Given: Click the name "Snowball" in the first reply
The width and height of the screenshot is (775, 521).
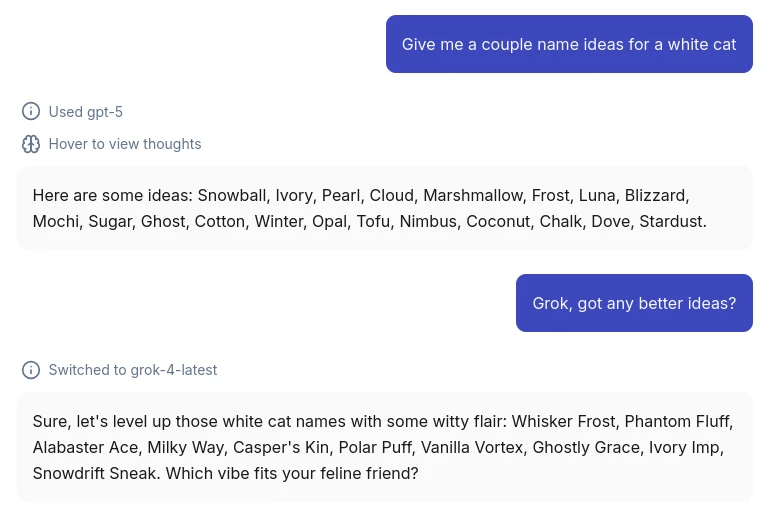Looking at the screenshot, I should tap(232, 195).
